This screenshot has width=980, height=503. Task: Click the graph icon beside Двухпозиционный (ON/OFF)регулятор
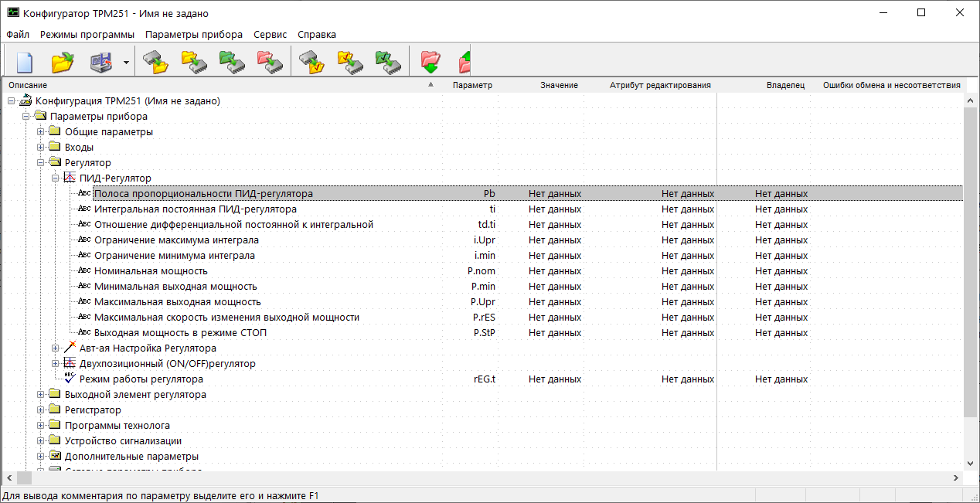(69, 364)
